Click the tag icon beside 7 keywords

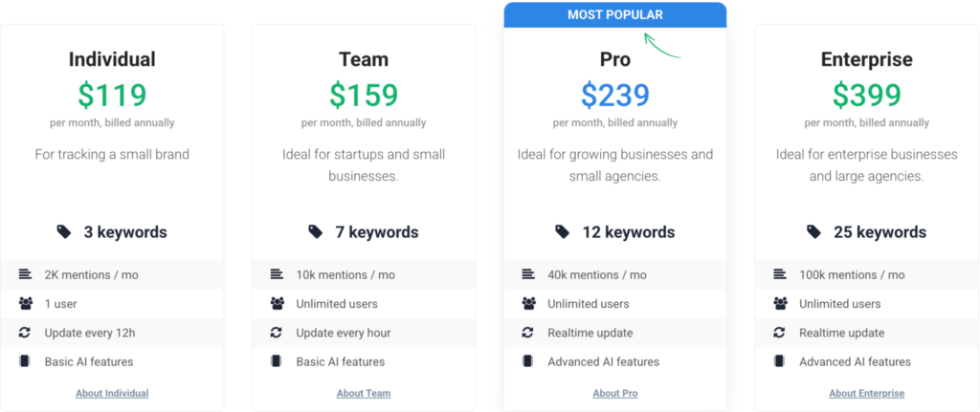point(316,232)
